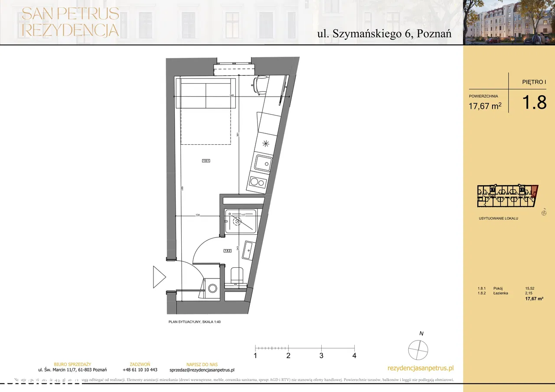The width and height of the screenshot is (555, 392).
Task: Open the building photo thumbnail
Action: click(509, 22)
